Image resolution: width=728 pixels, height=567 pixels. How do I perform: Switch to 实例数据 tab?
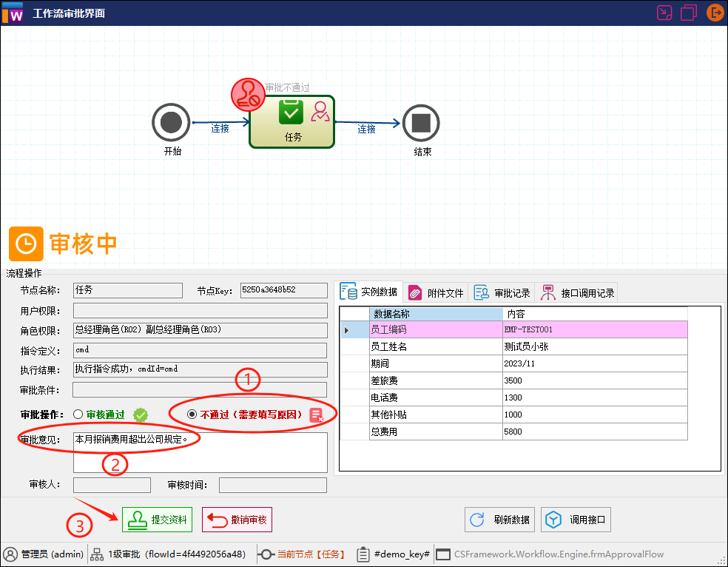point(369,292)
